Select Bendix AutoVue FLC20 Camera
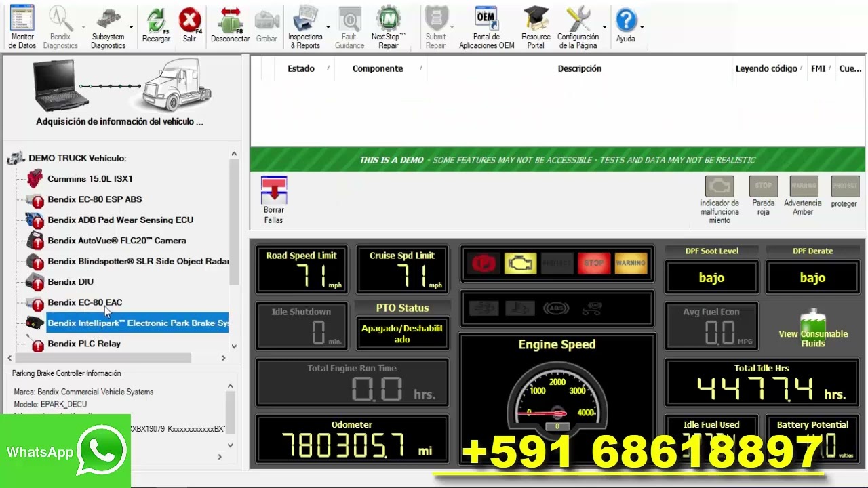Image resolution: width=868 pixels, height=488 pixels. point(117,241)
